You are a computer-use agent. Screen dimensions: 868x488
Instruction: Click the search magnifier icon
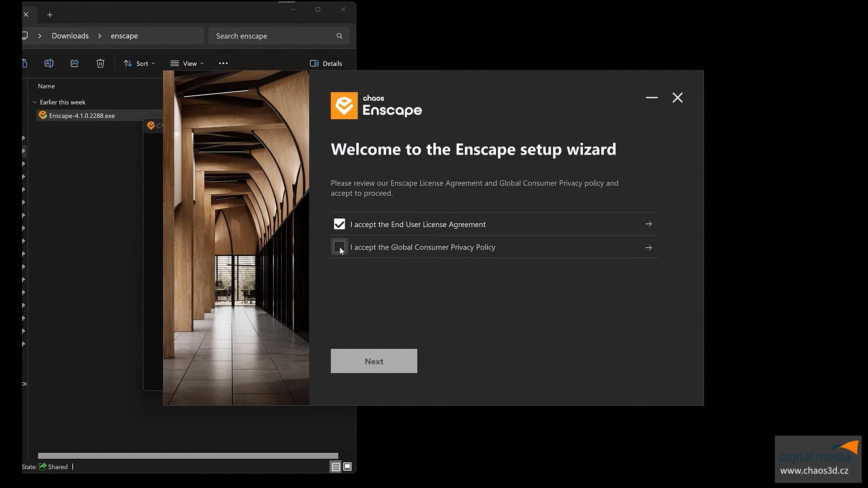pyautogui.click(x=340, y=36)
